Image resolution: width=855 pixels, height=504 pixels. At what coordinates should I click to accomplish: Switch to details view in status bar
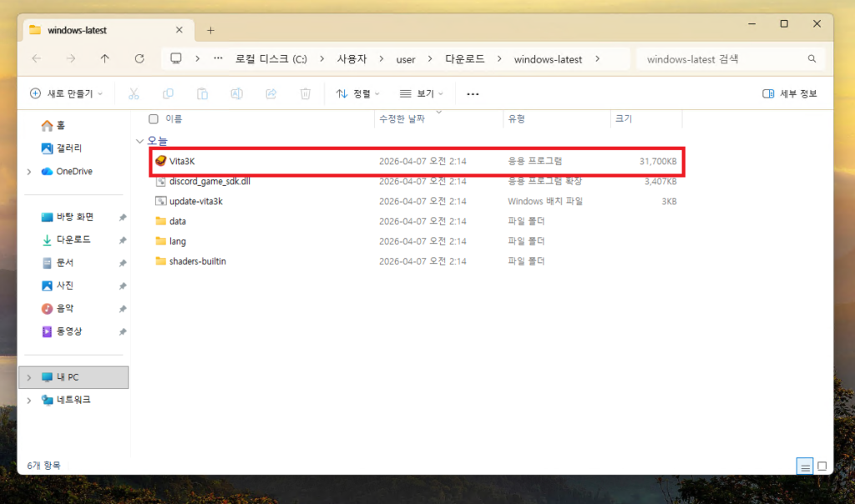804,466
